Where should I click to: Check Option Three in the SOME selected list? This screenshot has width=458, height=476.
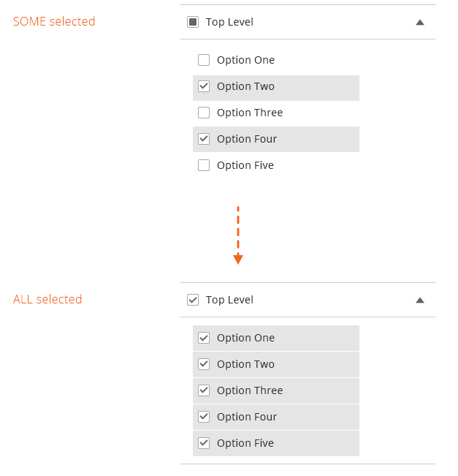tap(204, 113)
